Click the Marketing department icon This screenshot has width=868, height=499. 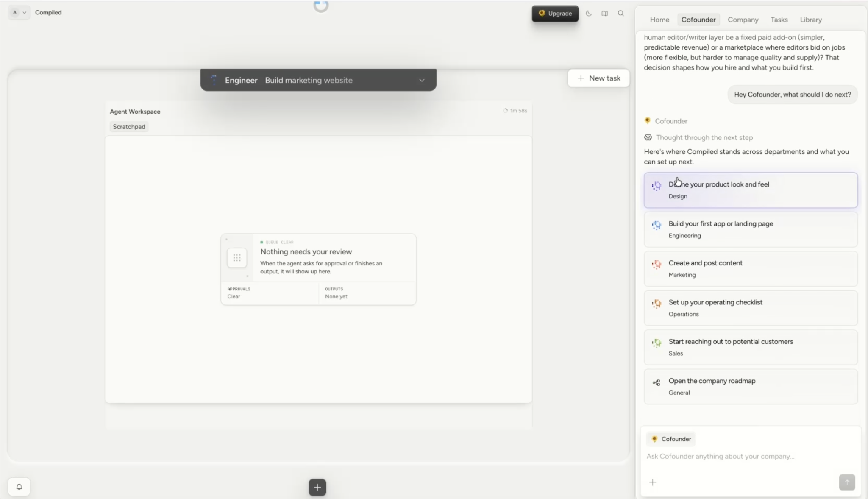[657, 265]
